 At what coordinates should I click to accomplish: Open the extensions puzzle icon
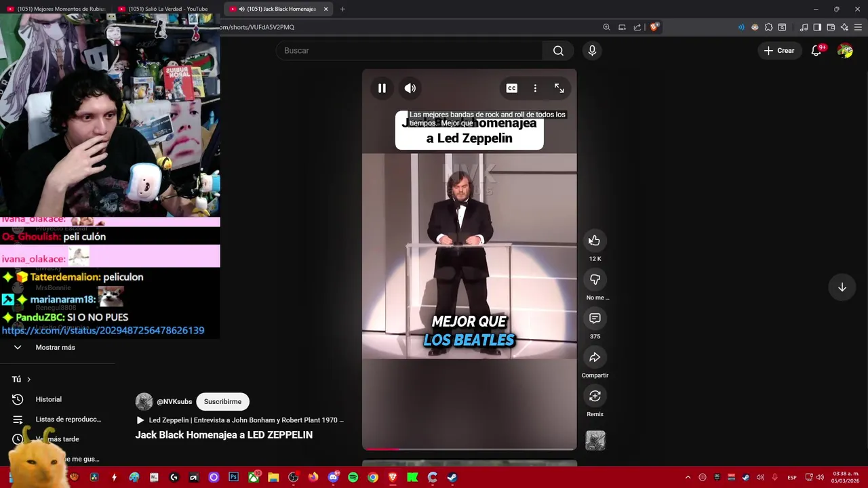(x=768, y=27)
